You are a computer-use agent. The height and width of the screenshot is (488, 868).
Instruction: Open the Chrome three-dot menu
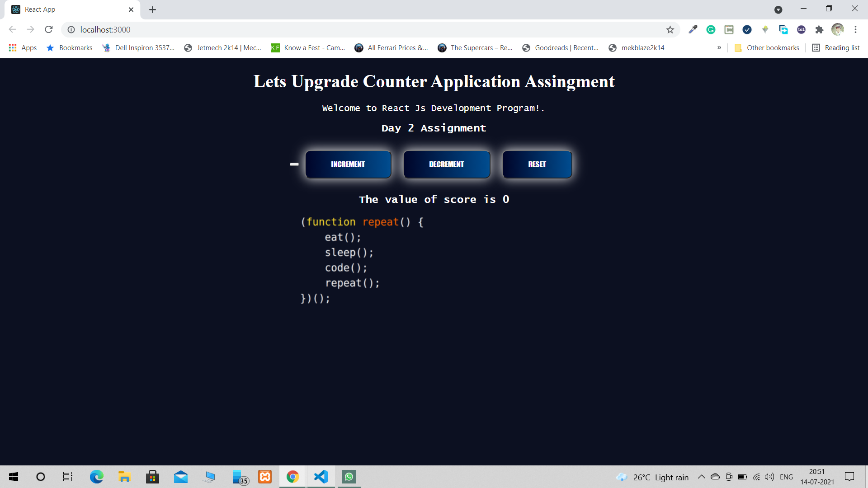[x=856, y=29]
